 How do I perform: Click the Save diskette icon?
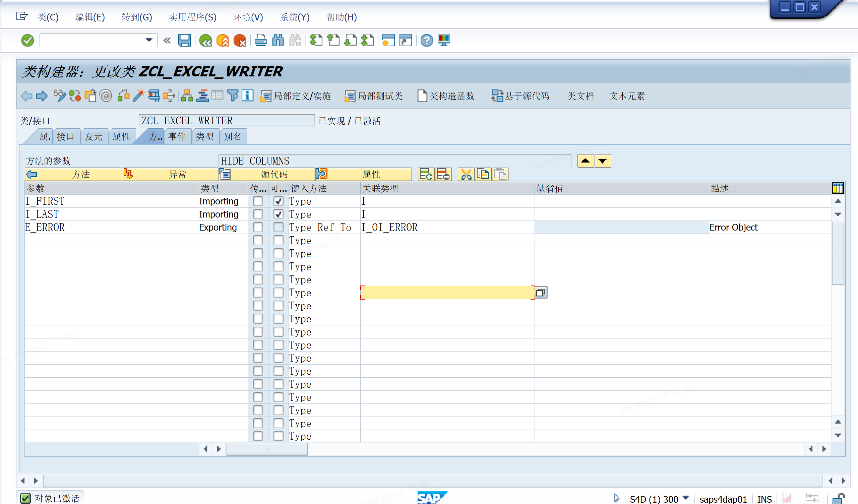pos(184,41)
